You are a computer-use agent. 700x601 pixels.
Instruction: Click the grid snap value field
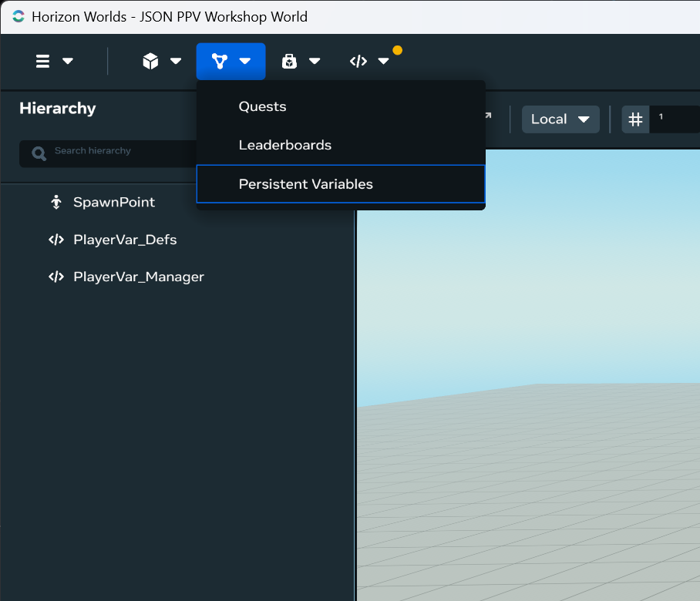(x=675, y=119)
